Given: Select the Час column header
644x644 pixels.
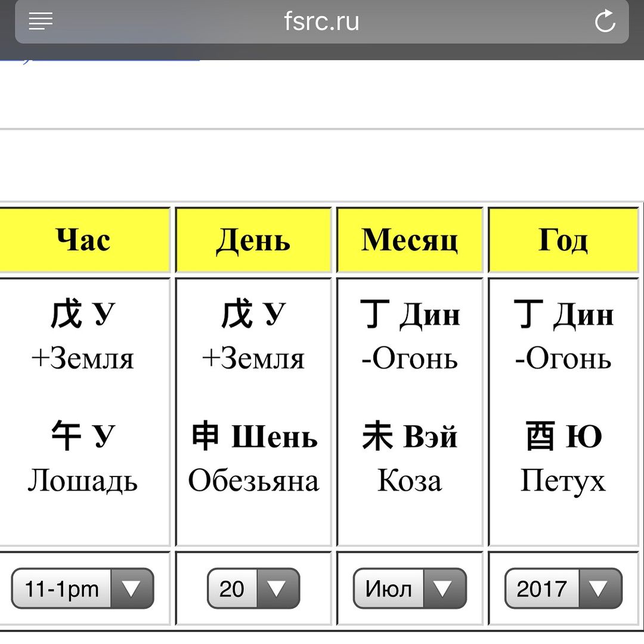Looking at the screenshot, I should pyautogui.click(x=84, y=240).
